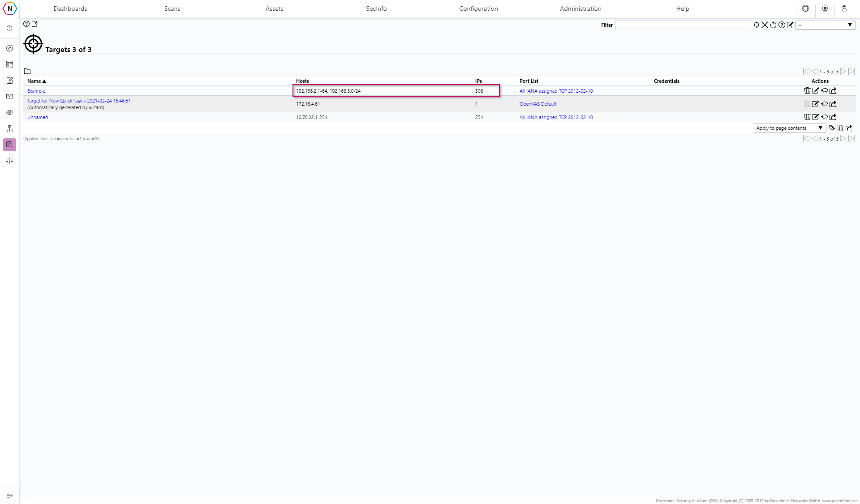This screenshot has width=860, height=504.
Task: Open filter help question-mark icon
Action: pos(782,25)
